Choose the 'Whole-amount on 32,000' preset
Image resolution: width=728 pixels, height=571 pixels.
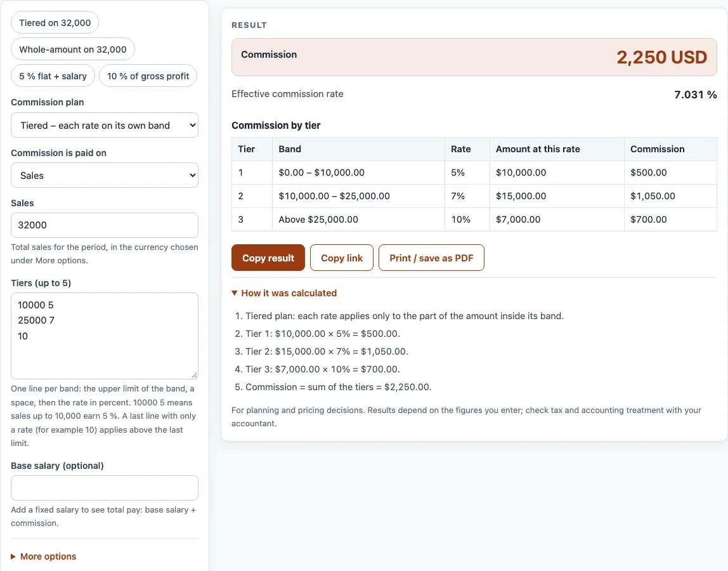coord(73,49)
